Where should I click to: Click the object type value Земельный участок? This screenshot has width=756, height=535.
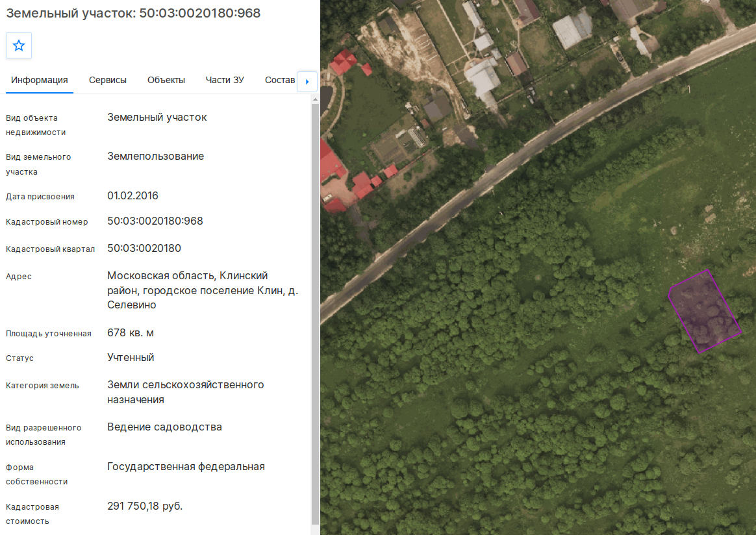coord(157,117)
